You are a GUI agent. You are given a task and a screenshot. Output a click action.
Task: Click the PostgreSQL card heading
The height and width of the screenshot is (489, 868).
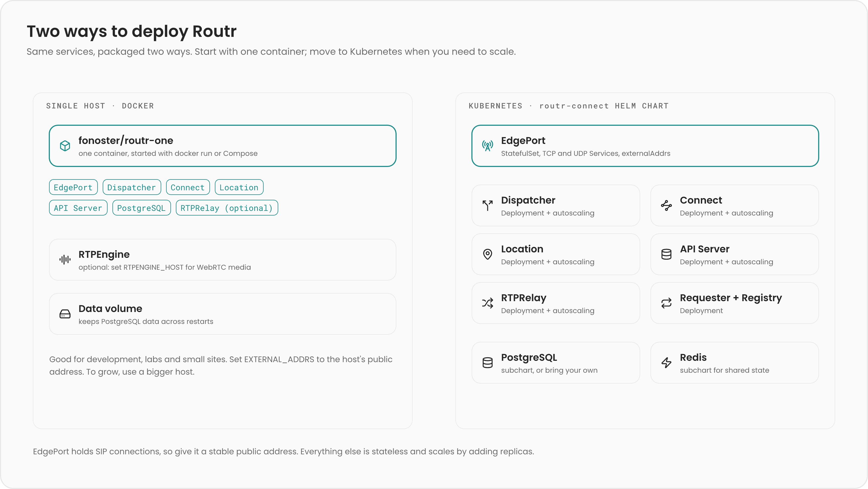(x=529, y=358)
